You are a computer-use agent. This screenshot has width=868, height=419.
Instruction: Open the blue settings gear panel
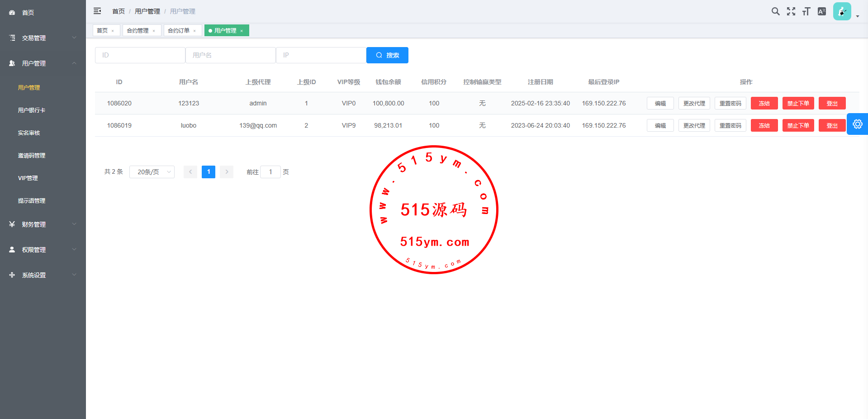tap(857, 124)
